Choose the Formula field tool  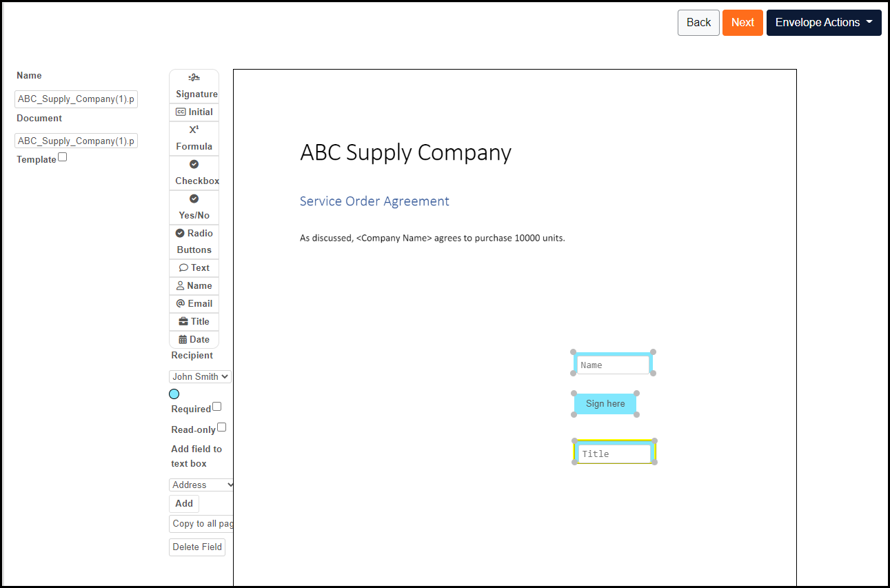(x=194, y=138)
